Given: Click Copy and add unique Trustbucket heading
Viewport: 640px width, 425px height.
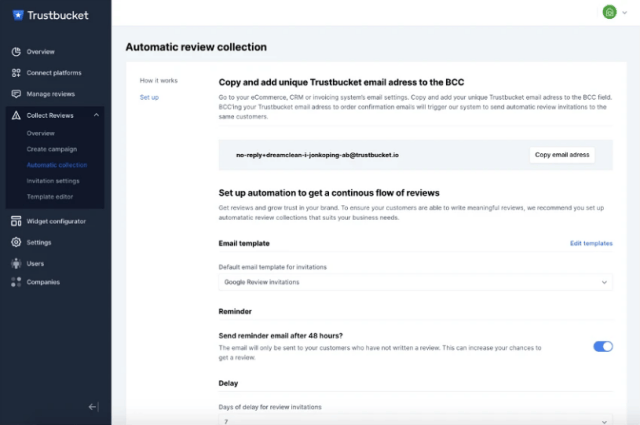Looking at the screenshot, I should pos(341,82).
